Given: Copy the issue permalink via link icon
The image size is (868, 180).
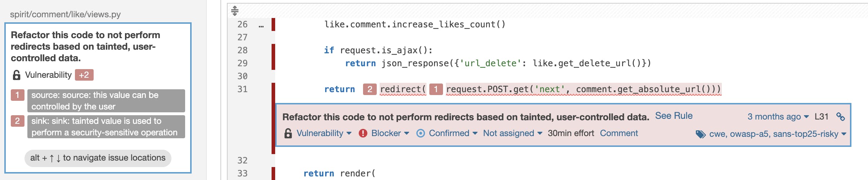Looking at the screenshot, I should click(841, 117).
